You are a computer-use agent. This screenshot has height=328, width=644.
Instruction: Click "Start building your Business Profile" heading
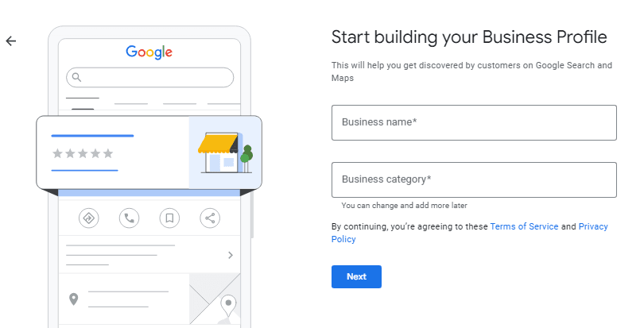click(469, 37)
